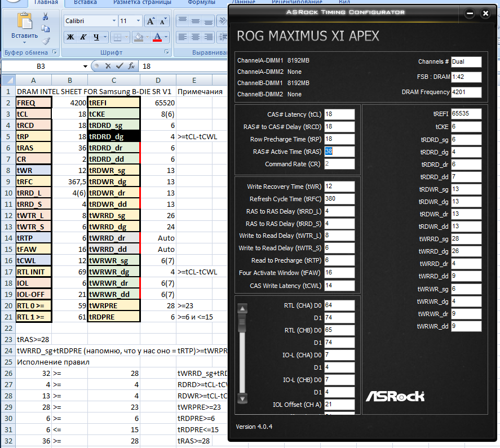This screenshot has width=500, height=448.
Task: Select cell with value 367,5
Action: (70, 182)
